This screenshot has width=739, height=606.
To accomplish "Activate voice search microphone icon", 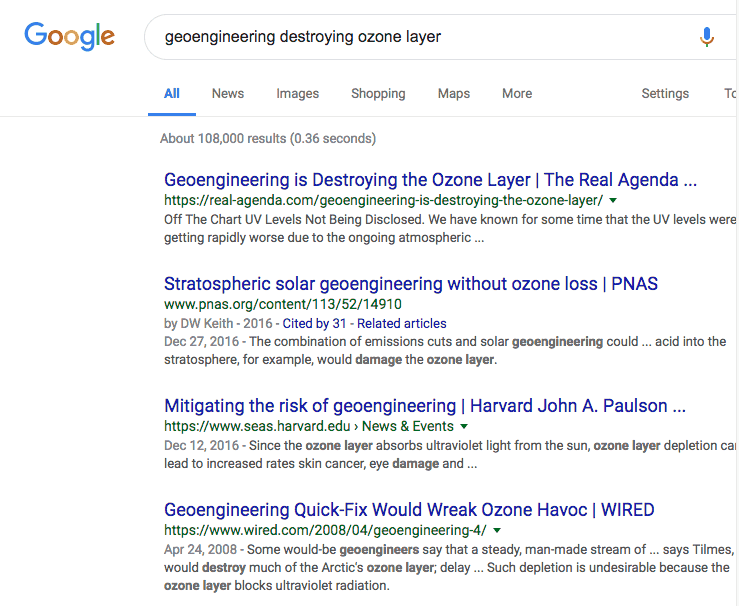I will click(706, 37).
